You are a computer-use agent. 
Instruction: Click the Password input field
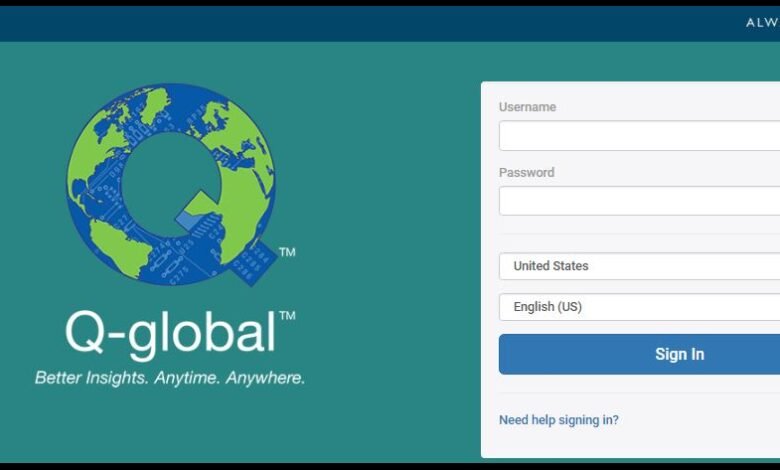coord(640,201)
